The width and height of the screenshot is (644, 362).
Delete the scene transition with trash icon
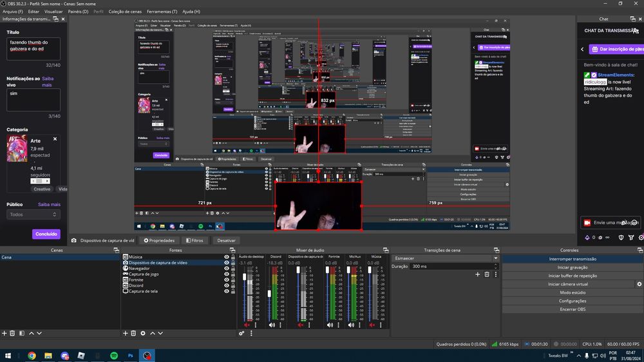coord(487,274)
